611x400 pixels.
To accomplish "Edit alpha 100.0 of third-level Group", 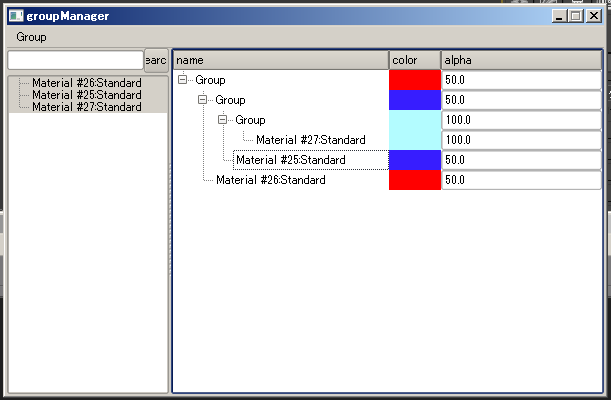I will click(x=522, y=120).
